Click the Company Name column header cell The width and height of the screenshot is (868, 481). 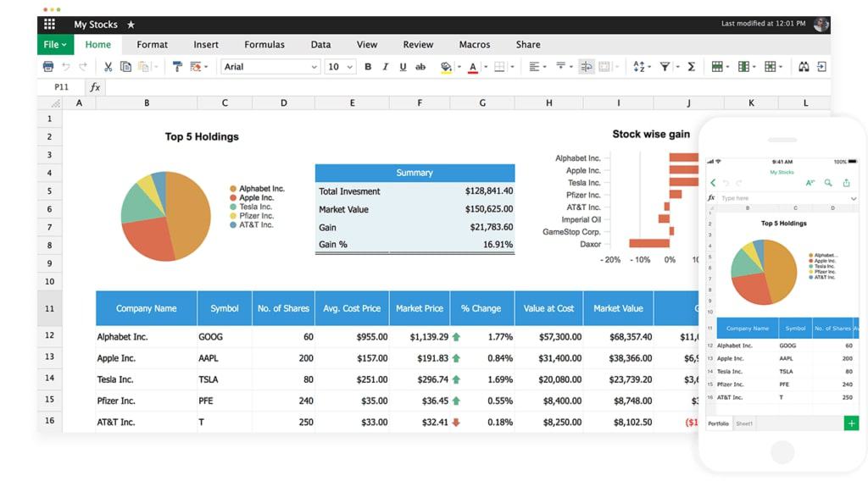(x=146, y=308)
